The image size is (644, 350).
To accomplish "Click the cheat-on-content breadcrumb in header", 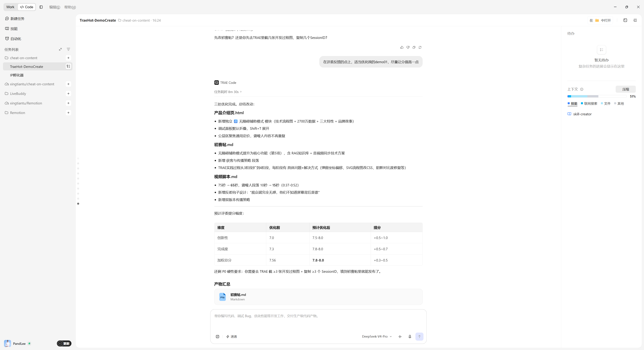I will [136, 20].
